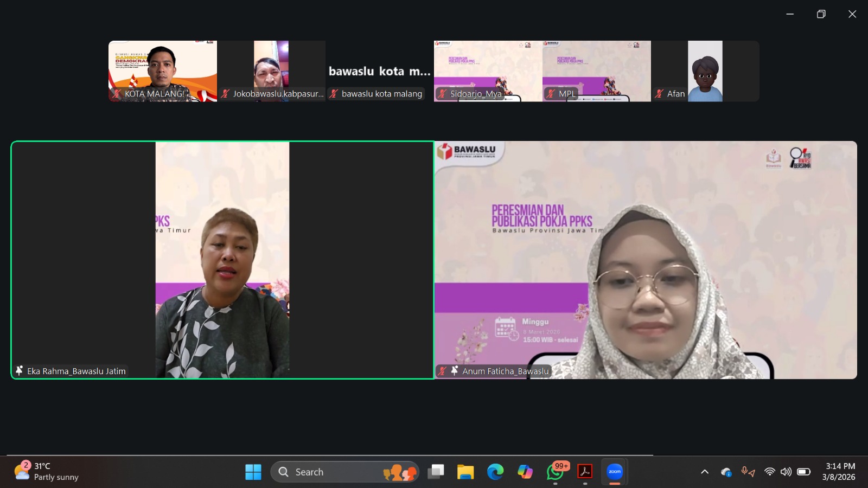The image size is (868, 488).
Task: Click the Zoom taskbar icon
Action: click(615, 472)
